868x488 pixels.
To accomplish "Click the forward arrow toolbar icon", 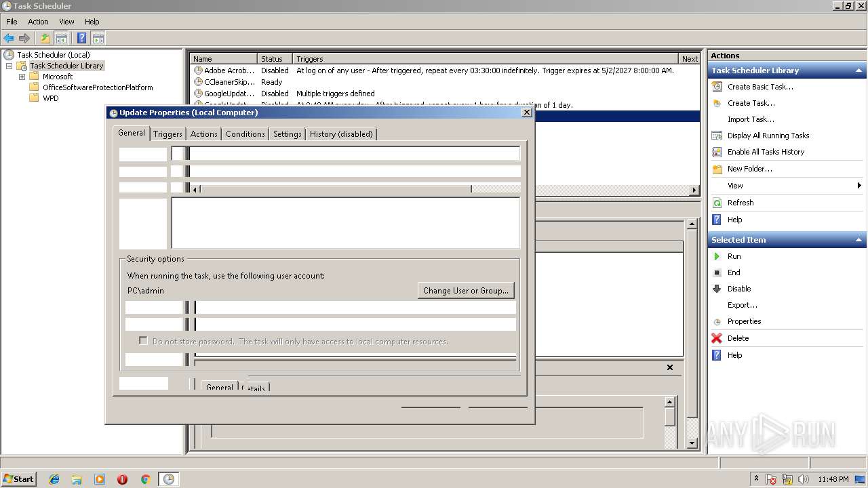I will click(24, 39).
